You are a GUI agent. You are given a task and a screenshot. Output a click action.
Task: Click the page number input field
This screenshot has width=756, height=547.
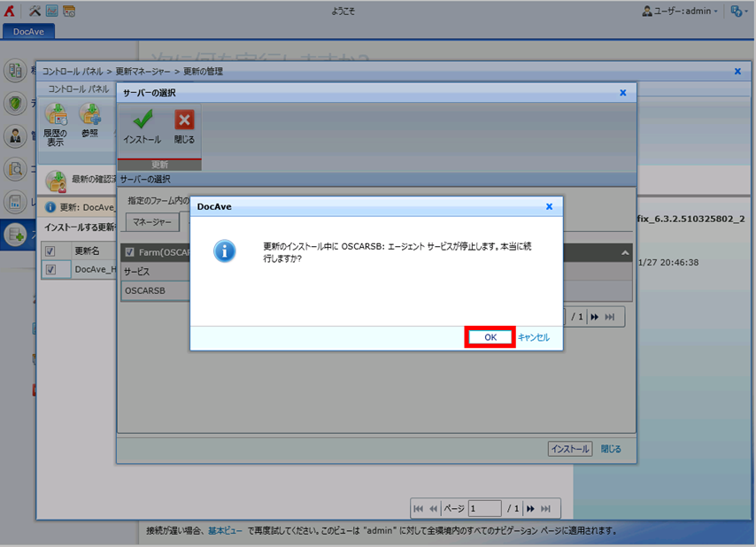[484, 508]
